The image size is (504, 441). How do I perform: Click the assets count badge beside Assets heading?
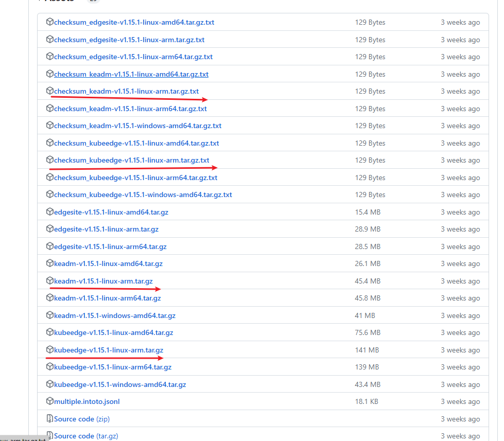[93, 1]
